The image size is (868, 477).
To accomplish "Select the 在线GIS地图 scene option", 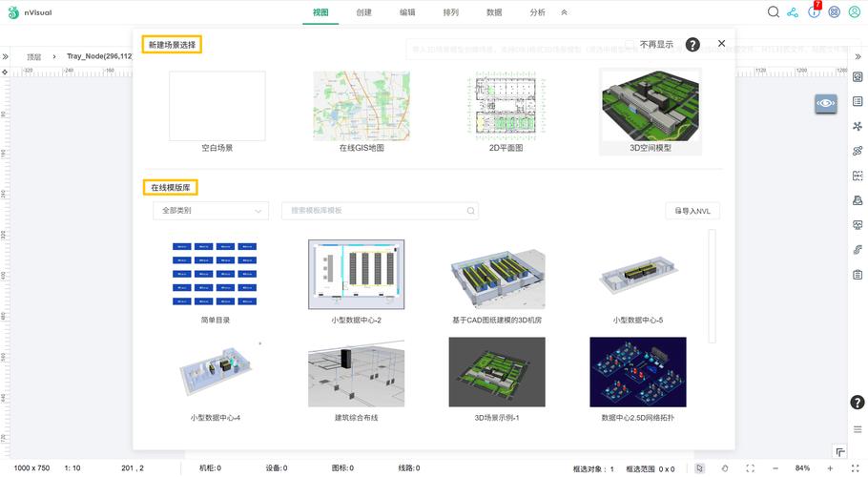I will tap(362, 112).
